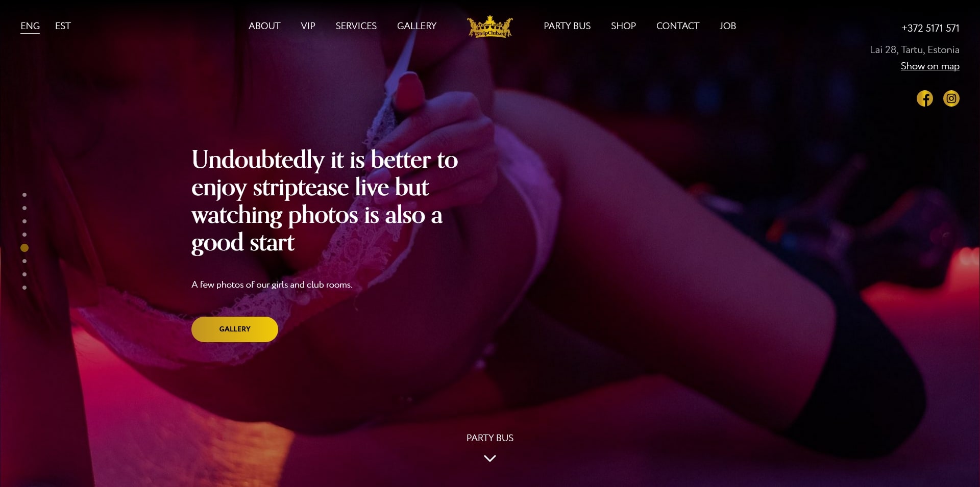Click the down chevron below Party Bus

point(489,458)
